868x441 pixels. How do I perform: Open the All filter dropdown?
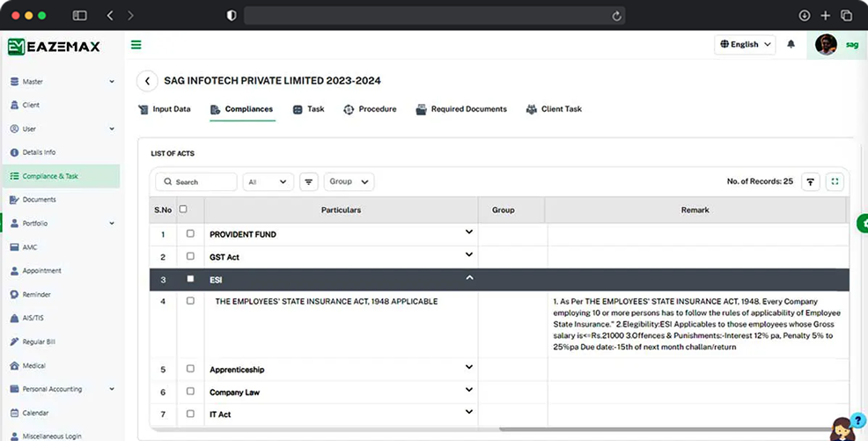point(268,182)
